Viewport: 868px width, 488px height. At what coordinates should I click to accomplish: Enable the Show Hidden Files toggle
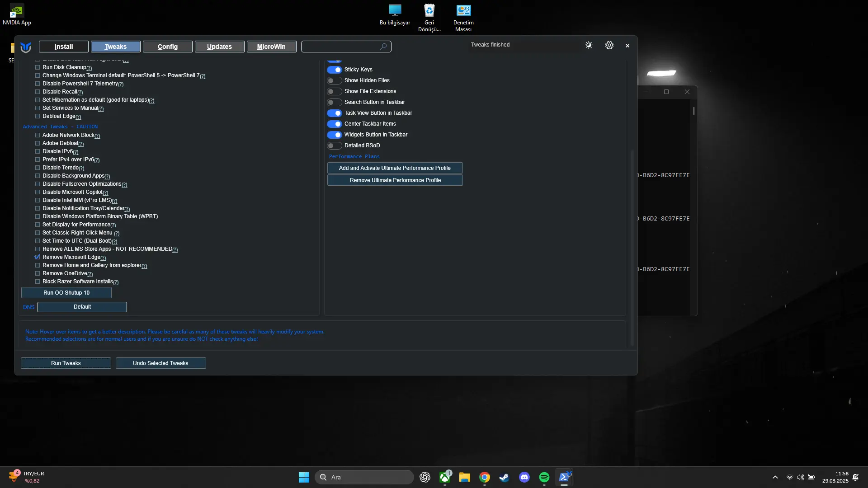coord(335,80)
